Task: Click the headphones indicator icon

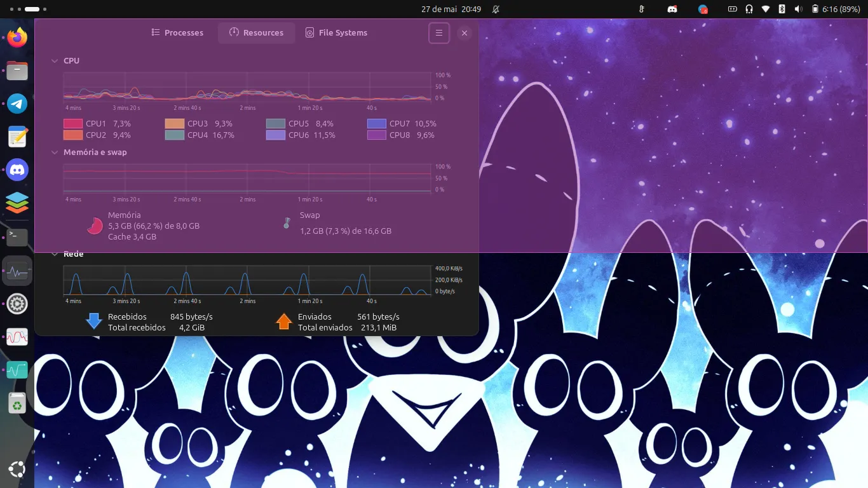Action: [x=749, y=10]
